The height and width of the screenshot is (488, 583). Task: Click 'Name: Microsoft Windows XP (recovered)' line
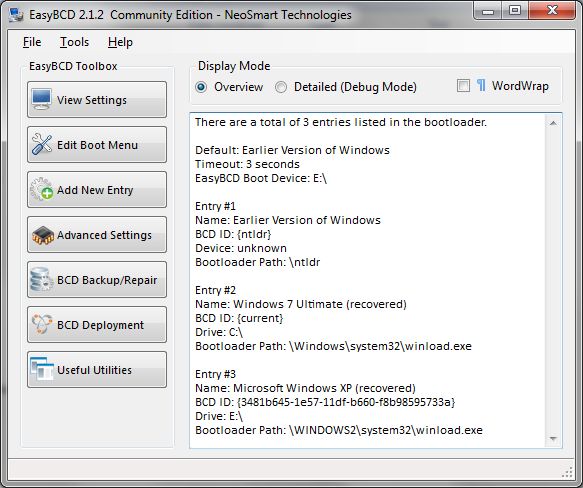(x=305, y=389)
